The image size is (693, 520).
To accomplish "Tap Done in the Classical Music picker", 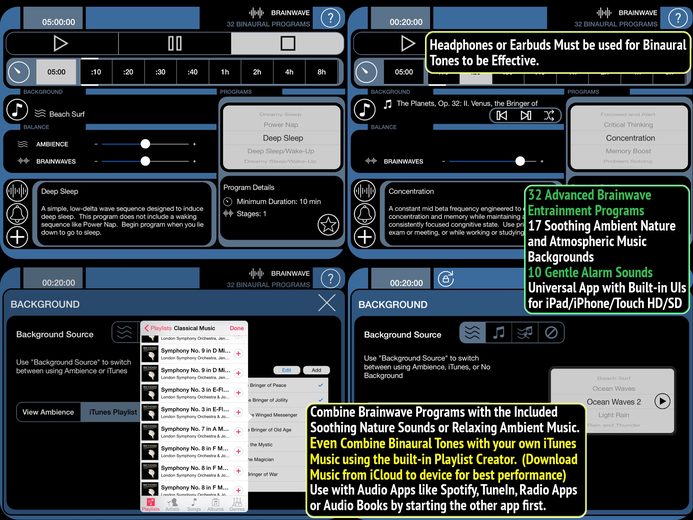I will [x=236, y=328].
